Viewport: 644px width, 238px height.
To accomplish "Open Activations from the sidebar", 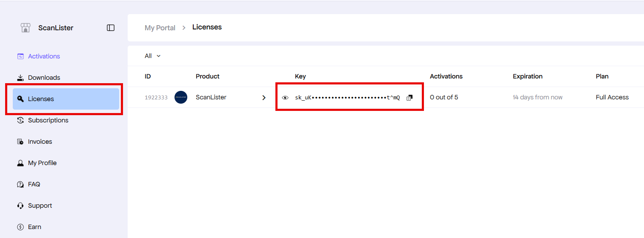I will coord(44,56).
